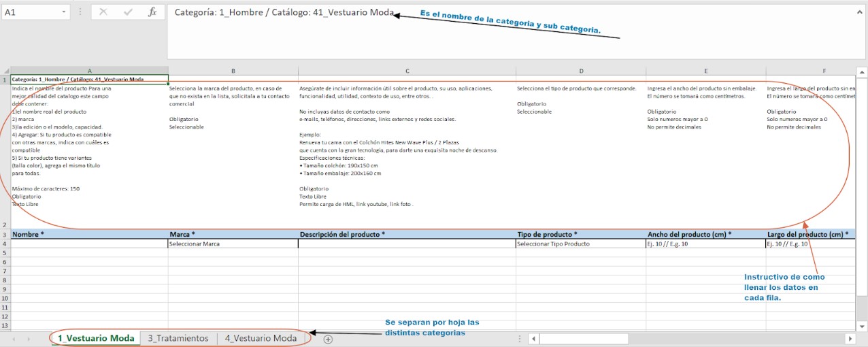The width and height of the screenshot is (868, 347).
Task: Switch to the 3_Tratamientos sheet tab
Action: coord(178,338)
